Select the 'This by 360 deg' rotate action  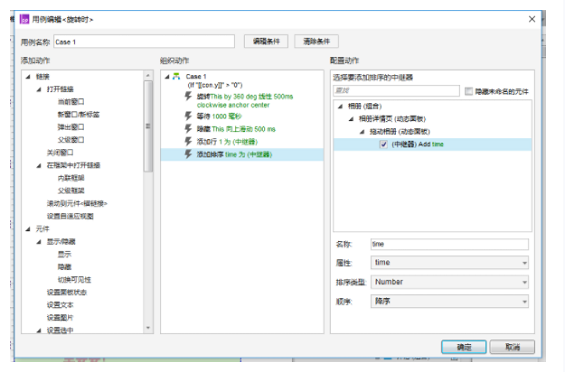(245, 101)
